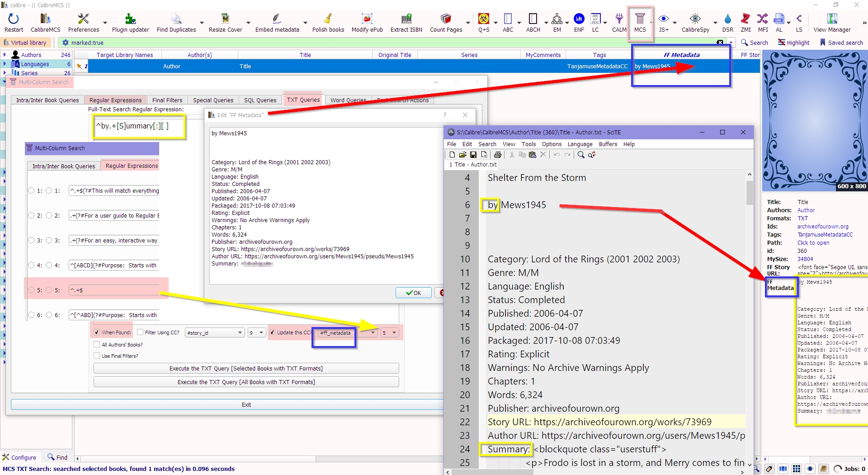Click the Open file icon in SciTE

pyautogui.click(x=462, y=155)
